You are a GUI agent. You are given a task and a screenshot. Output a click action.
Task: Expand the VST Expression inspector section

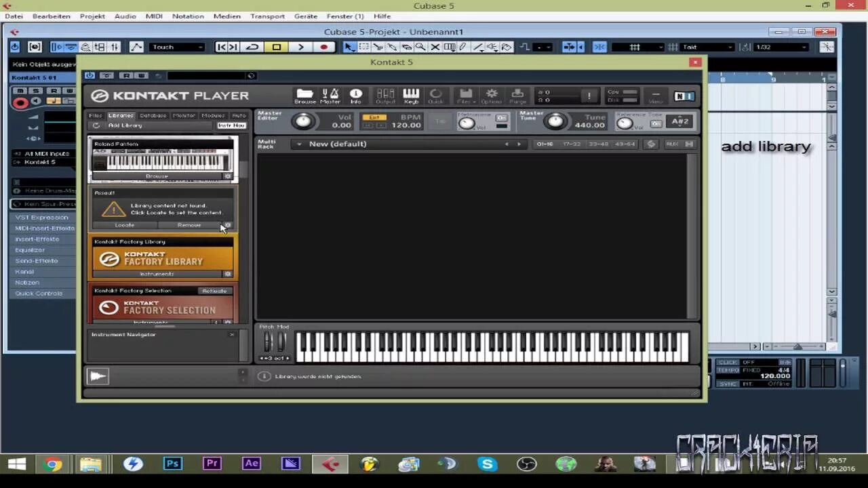pos(43,218)
